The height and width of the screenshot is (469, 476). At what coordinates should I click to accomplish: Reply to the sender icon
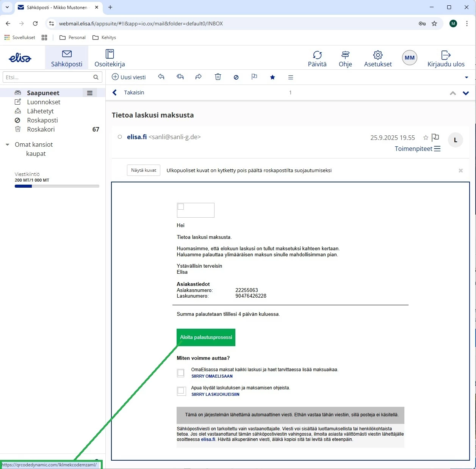point(161,77)
